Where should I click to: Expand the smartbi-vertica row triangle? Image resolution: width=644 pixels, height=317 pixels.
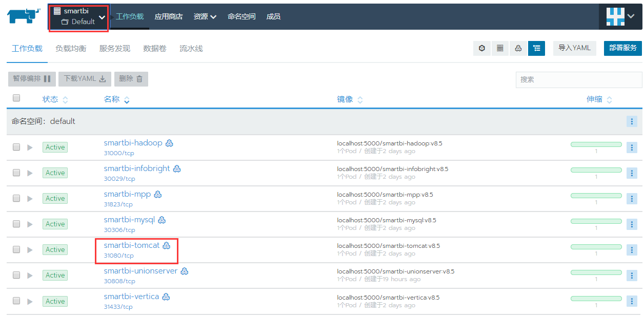pyautogui.click(x=30, y=301)
